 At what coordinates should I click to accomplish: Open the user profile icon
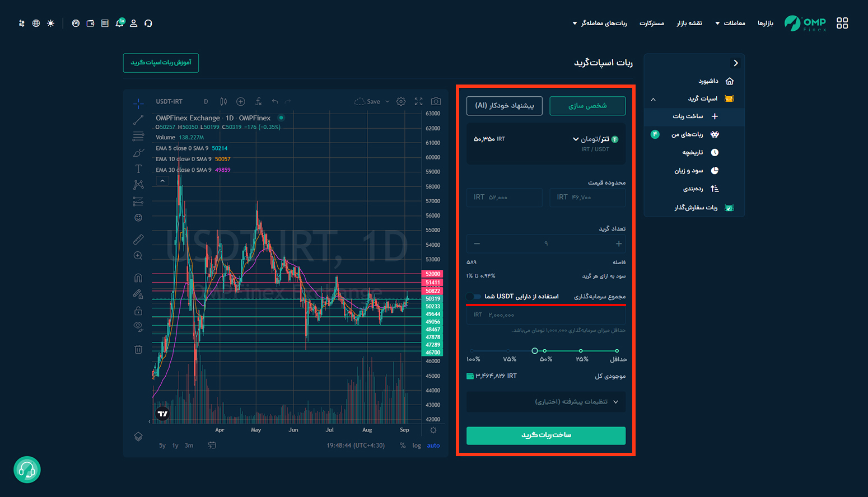pyautogui.click(x=134, y=24)
